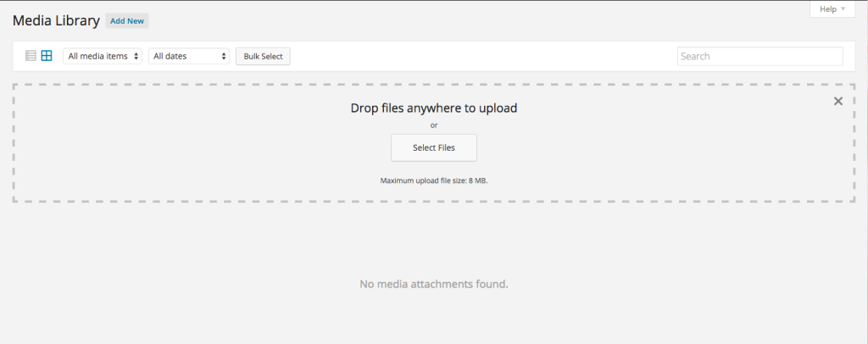Focus the Search media input field
Screen dimensions: 868x344
point(759,56)
